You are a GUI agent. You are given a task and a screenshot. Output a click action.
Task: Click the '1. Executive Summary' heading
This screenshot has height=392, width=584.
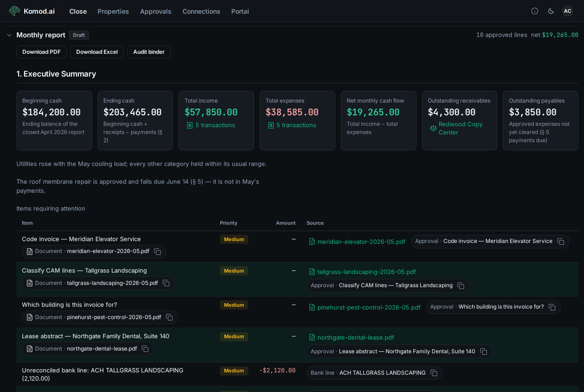coord(56,74)
